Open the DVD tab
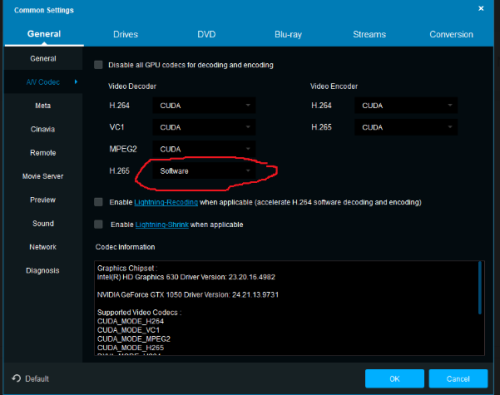Viewport: 500px width, 395px height. (206, 34)
